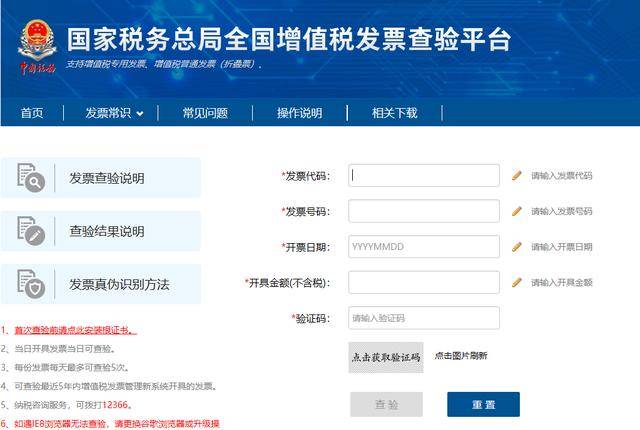Click the 12366 hotline number
This screenshot has height=430, width=640.
(x=115, y=405)
